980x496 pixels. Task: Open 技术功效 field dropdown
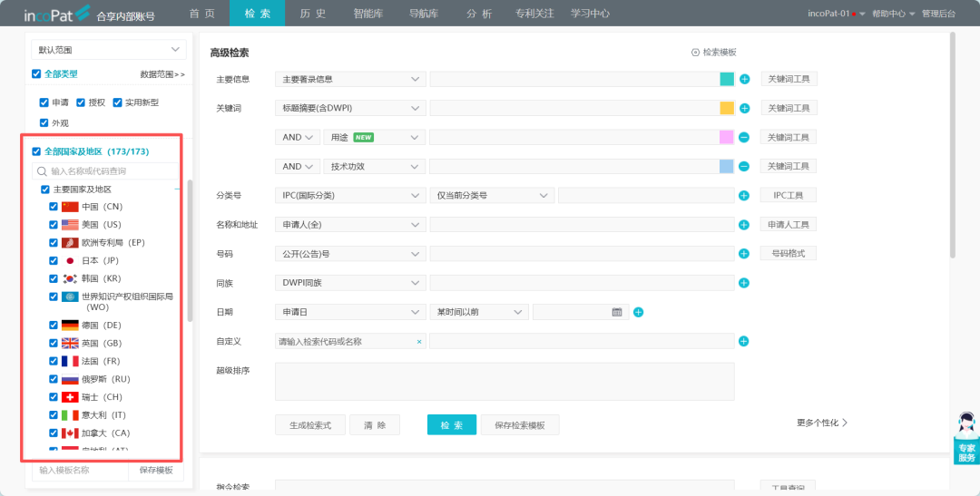pos(375,166)
